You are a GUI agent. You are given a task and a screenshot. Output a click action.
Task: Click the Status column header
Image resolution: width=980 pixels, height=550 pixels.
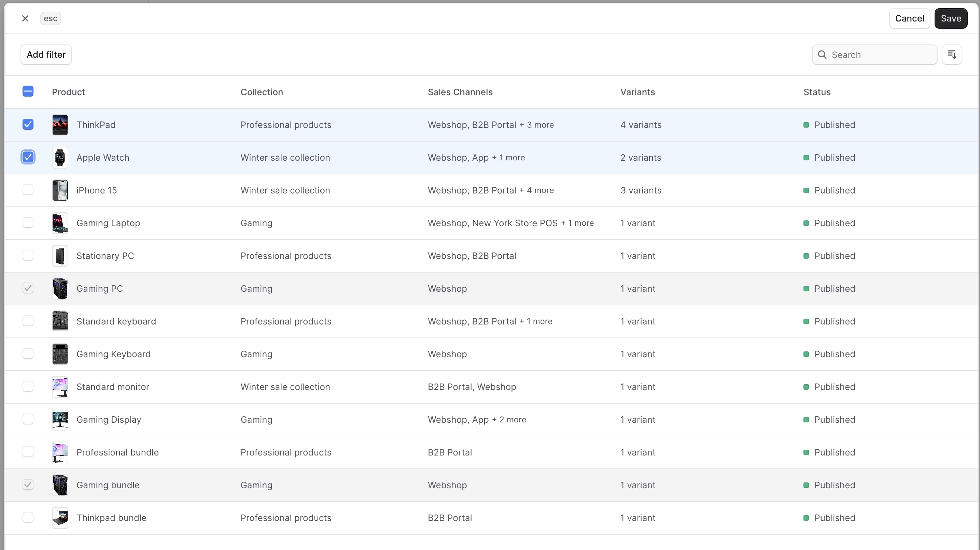click(x=816, y=92)
